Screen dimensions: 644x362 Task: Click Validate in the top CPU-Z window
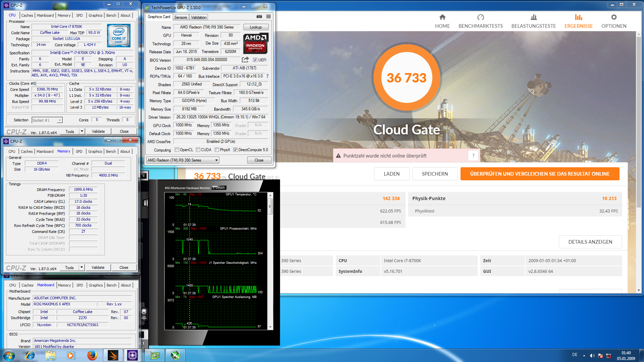click(x=98, y=131)
